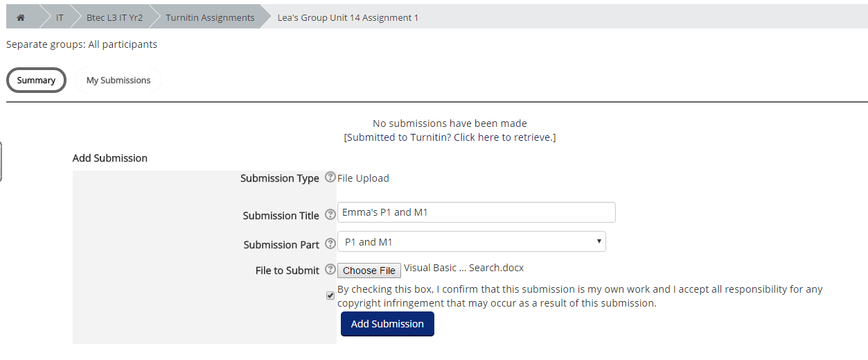Click help icon next to Submission Title
Viewport: 868px width, 360px height.
[330, 214]
